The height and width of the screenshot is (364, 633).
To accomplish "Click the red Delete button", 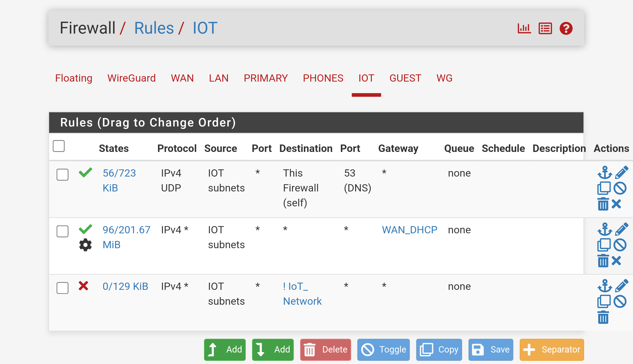I will (x=325, y=350).
